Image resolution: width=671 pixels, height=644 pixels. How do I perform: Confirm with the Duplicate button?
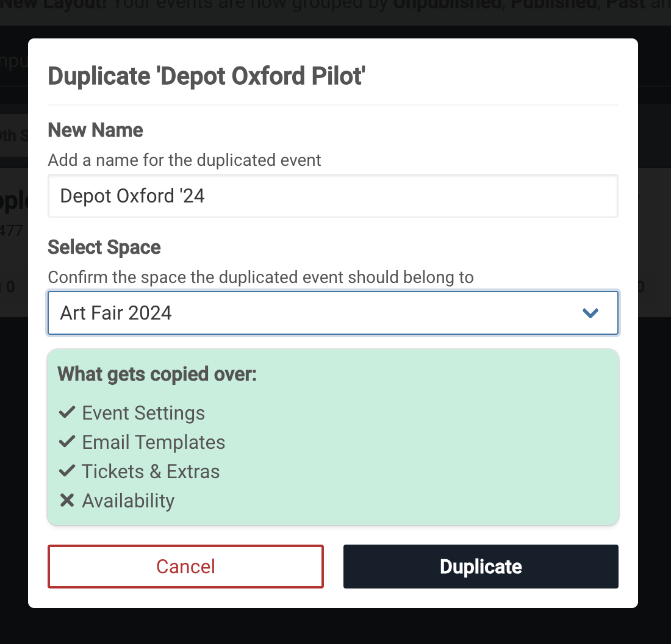[x=481, y=567]
